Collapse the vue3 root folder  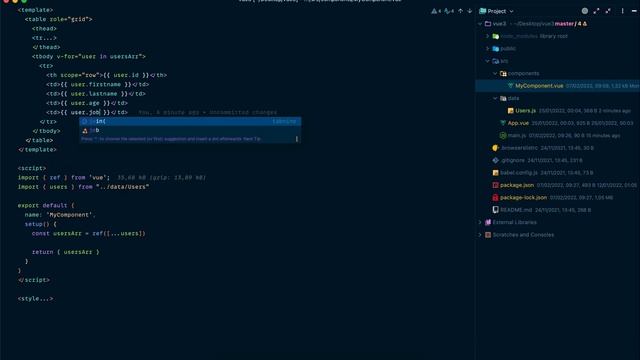click(x=480, y=24)
